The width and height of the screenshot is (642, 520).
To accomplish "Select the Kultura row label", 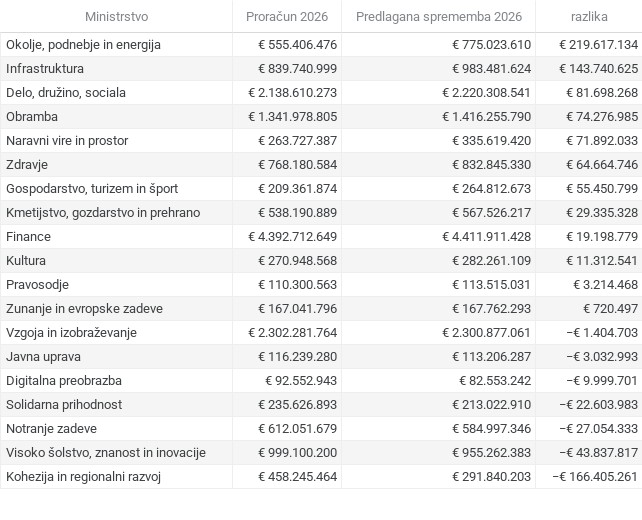I will pos(27,261).
